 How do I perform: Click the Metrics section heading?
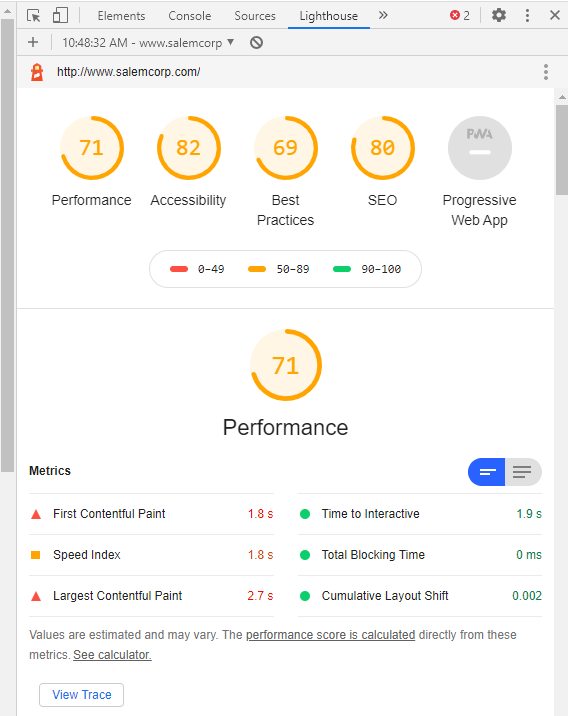50,471
